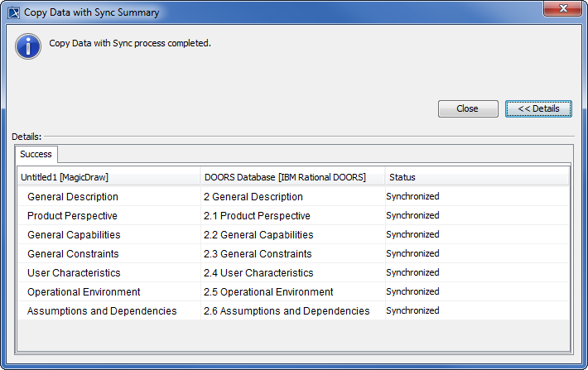
Task: Select the User Characteristics row
Action: coord(74,273)
